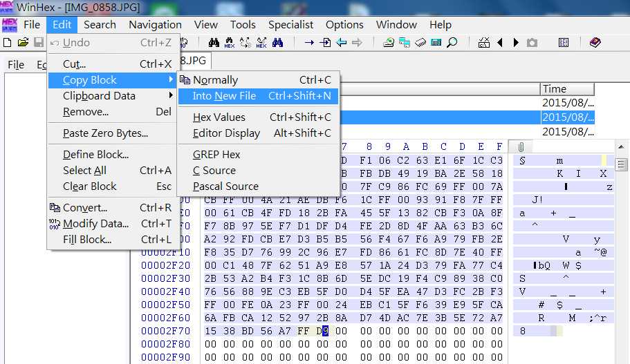Click the Go To Offset arrow icon
The height and width of the screenshot is (364, 630).
click(309, 42)
